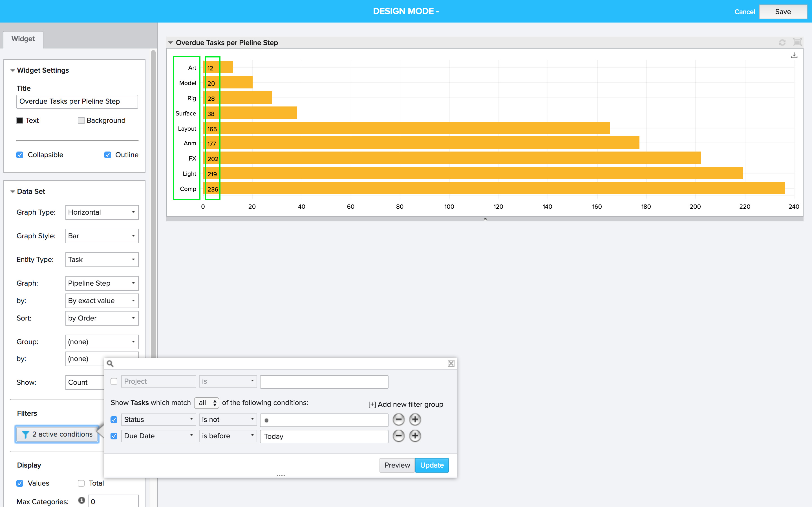
Task: Add a condition below the Due Date filter
Action: [x=415, y=436]
